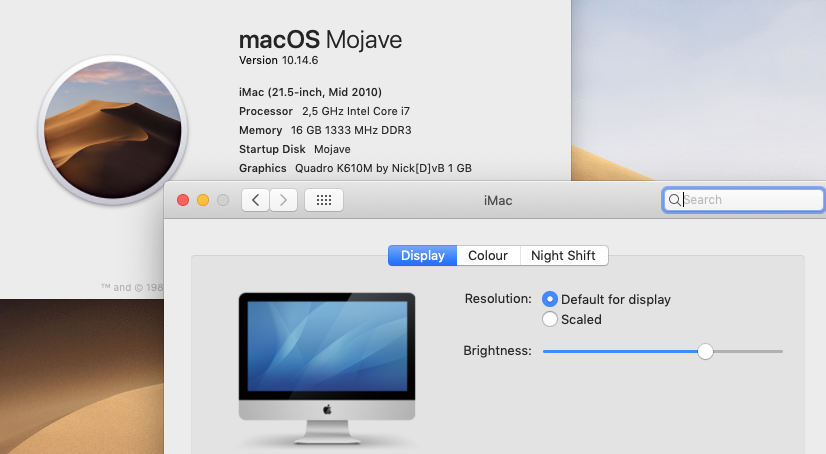Click the iMac window title
826x454 pixels.
point(498,201)
